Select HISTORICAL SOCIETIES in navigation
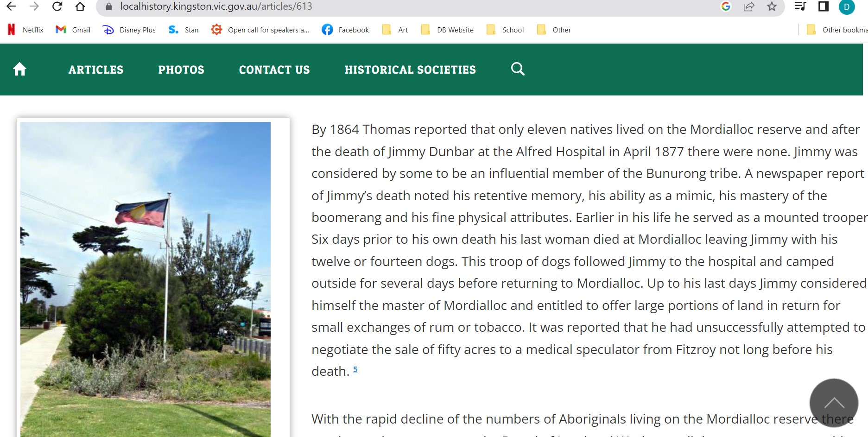Screen dimensions: 868x437 pyautogui.click(x=410, y=70)
